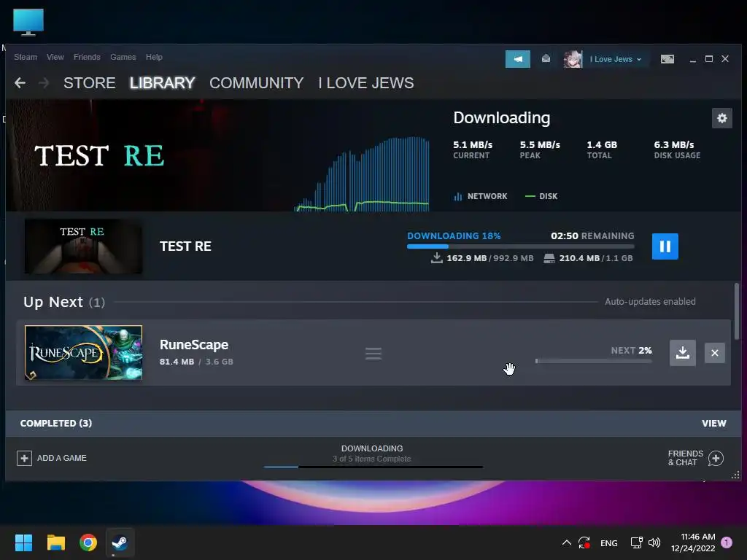Open File Explorer from taskbar
The image size is (747, 560).
pyautogui.click(x=55, y=542)
